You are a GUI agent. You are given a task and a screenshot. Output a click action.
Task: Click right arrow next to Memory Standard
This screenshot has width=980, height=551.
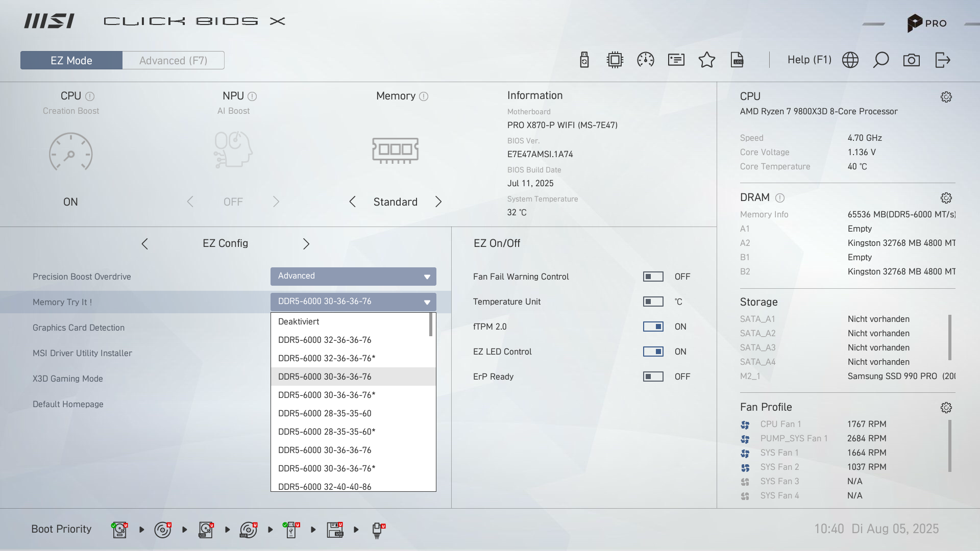tap(438, 202)
